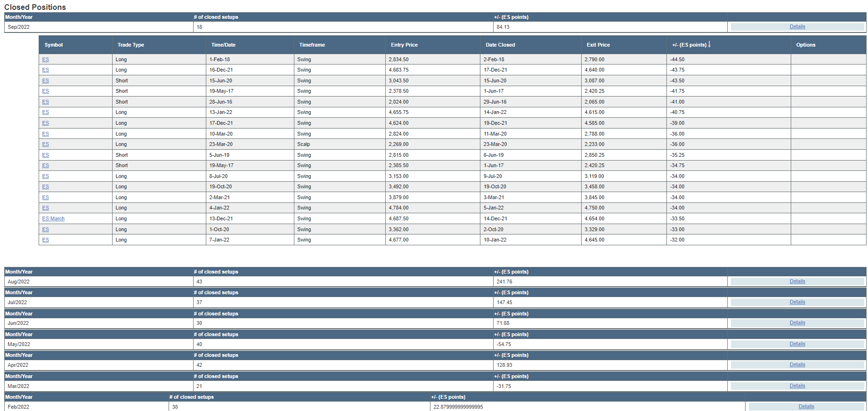
Task: Click ES link for 7-Jan-22 trade
Action: [46, 240]
